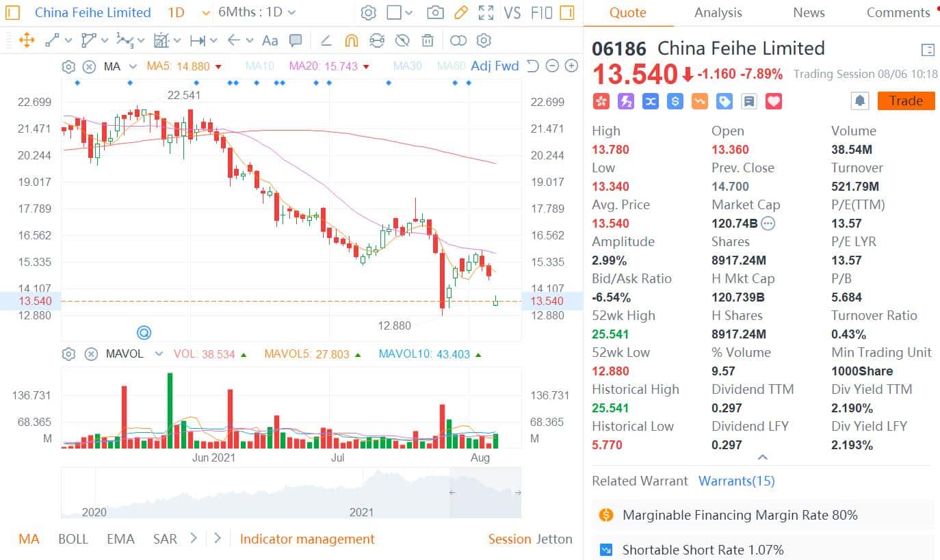Open the drawing pencil tool
This screenshot has height=560, width=940.
tap(460, 12)
